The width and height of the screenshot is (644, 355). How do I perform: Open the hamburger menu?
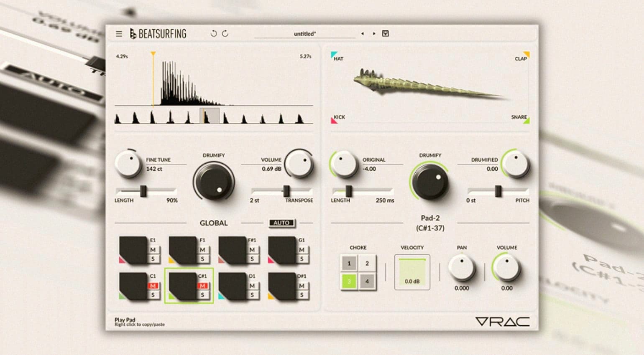point(119,34)
